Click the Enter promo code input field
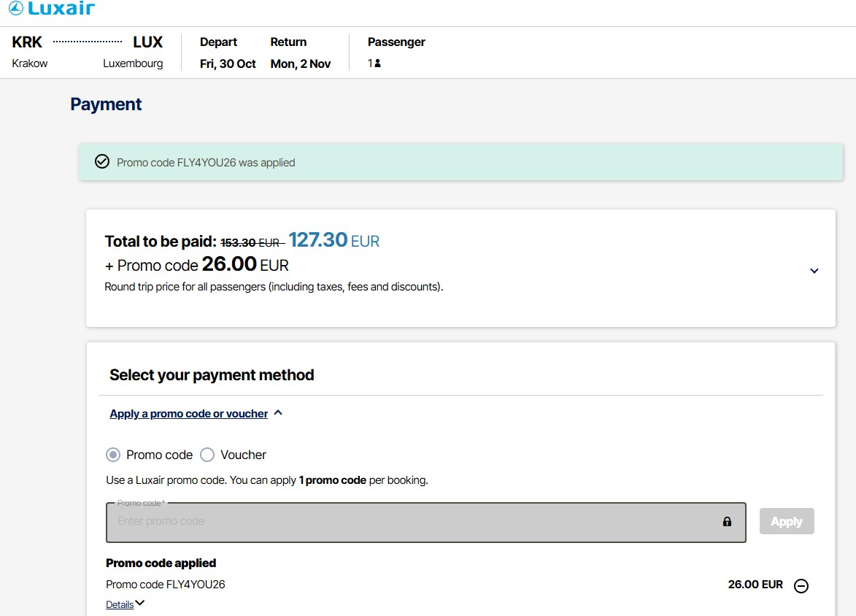This screenshot has width=856, height=616. point(426,522)
